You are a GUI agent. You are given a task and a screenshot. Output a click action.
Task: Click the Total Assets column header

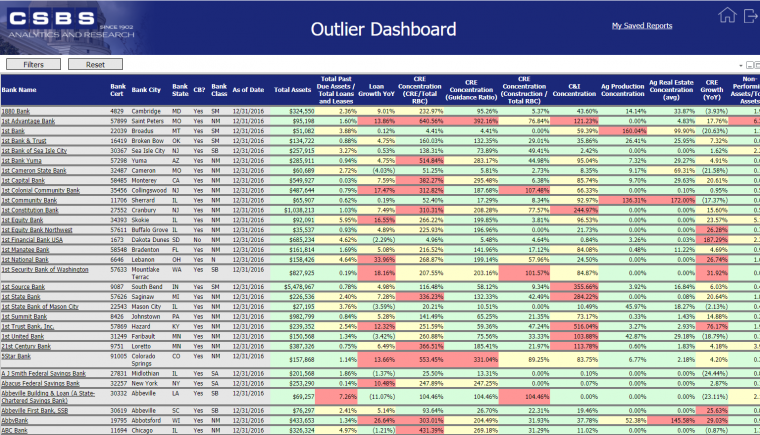pos(292,90)
